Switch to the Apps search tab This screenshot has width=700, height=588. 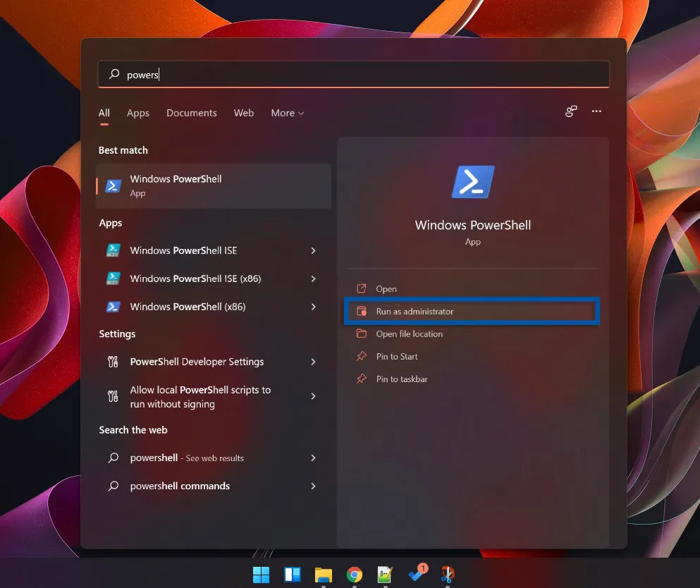(x=138, y=113)
